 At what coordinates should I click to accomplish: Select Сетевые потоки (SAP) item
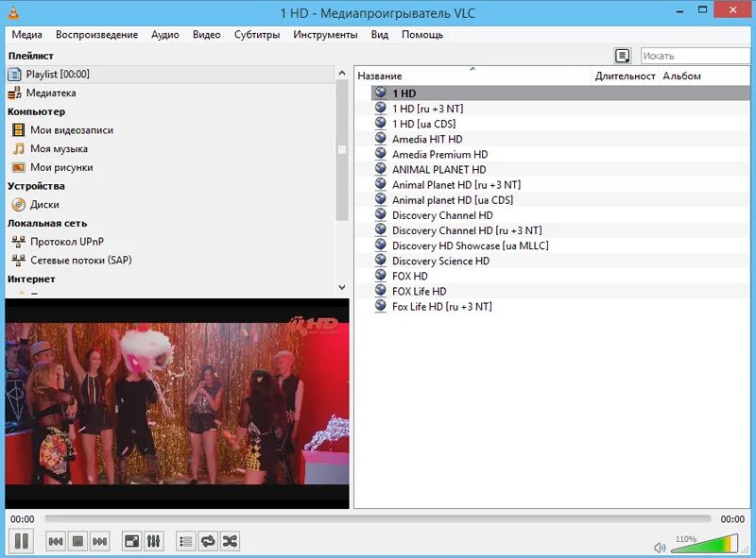tap(80, 261)
